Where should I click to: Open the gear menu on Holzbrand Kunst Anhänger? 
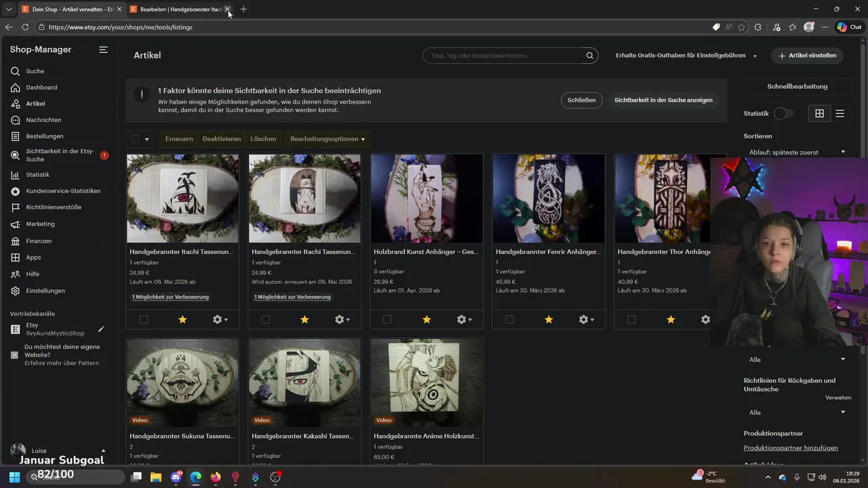pyautogui.click(x=465, y=320)
